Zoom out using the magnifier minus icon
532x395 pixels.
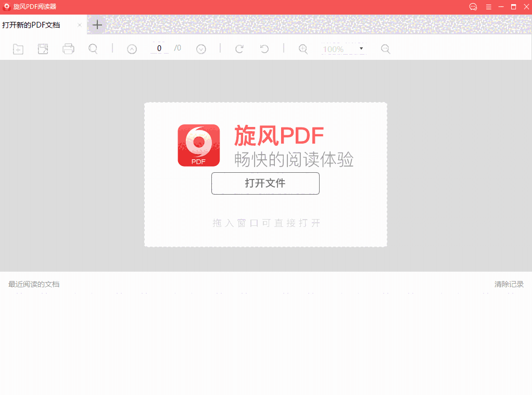tap(385, 48)
